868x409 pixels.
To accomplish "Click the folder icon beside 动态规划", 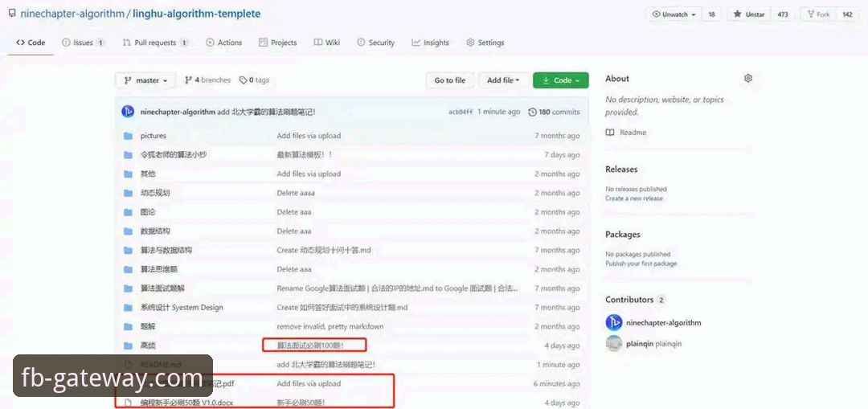I will click(x=129, y=193).
